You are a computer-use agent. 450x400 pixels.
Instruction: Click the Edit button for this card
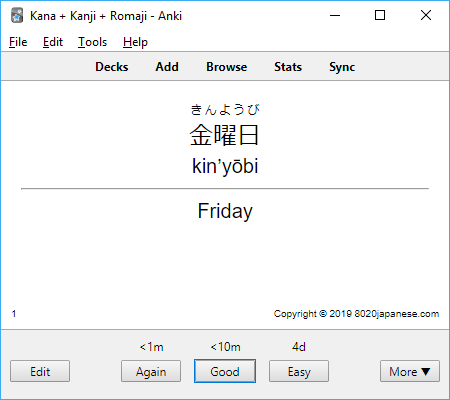point(40,371)
